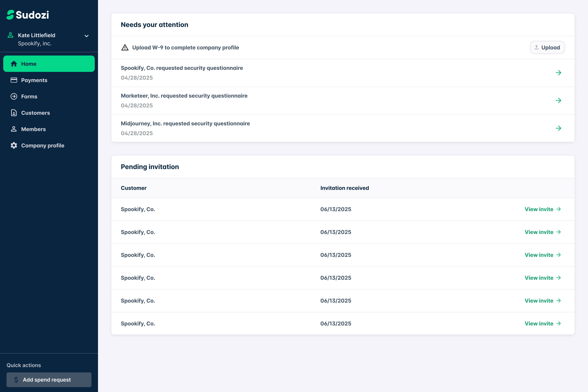Viewport: 588px width, 392px height.
Task: Open the Customers menu item
Action: [36, 113]
